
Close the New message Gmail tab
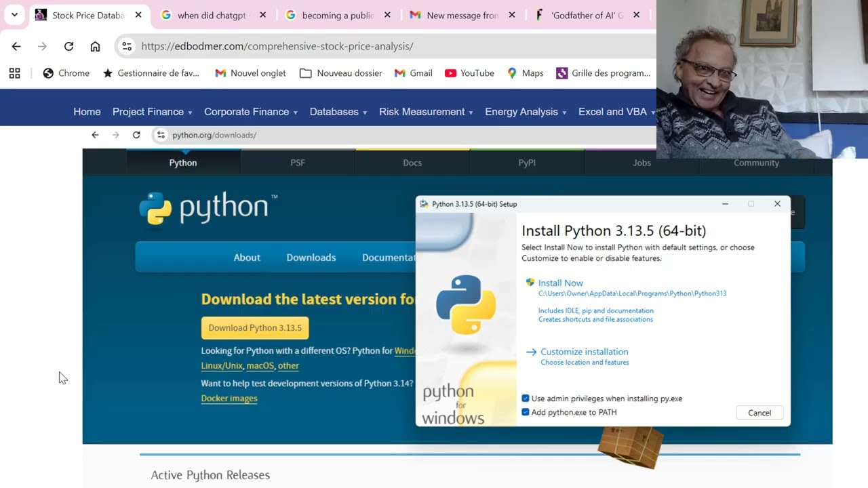512,15
